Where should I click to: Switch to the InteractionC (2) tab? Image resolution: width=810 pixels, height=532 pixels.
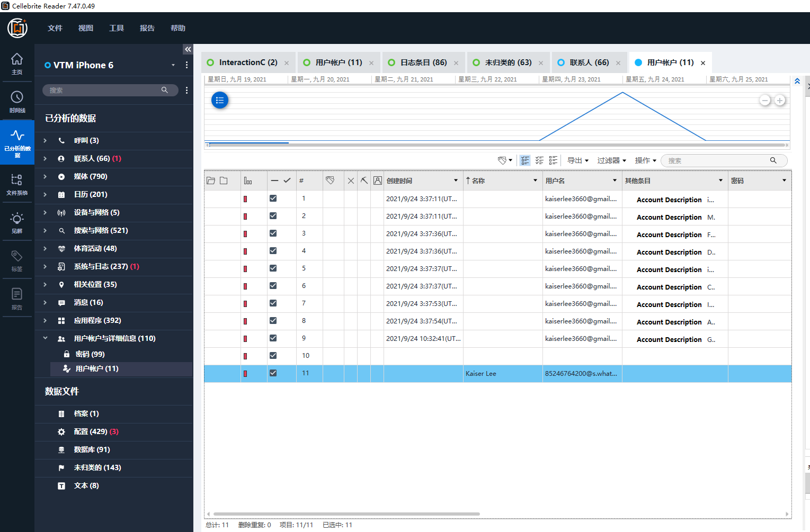click(248, 62)
